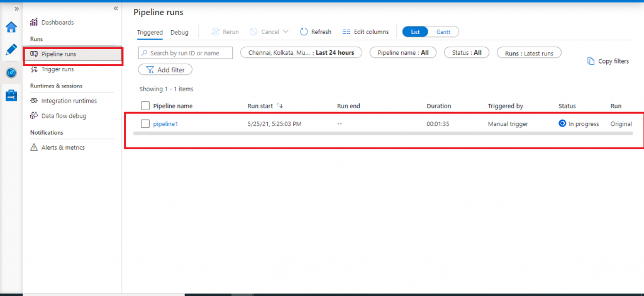Open Dashboards in the side panel
644x296 pixels.
52,22
